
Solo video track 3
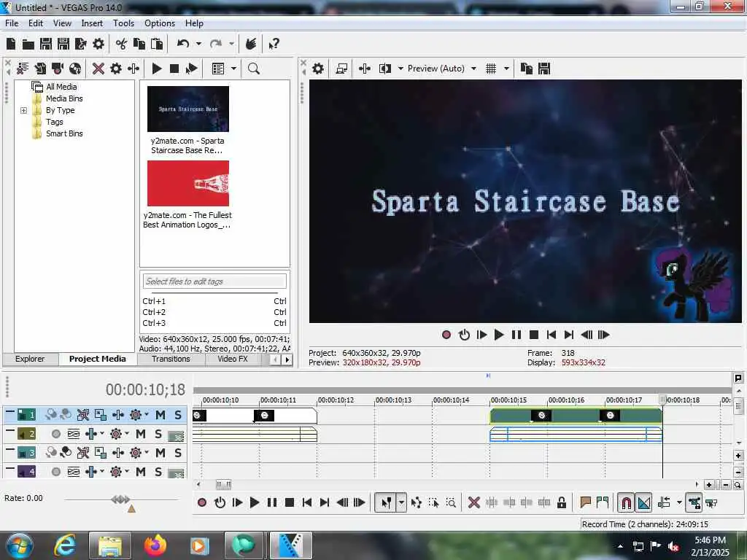pyautogui.click(x=178, y=453)
